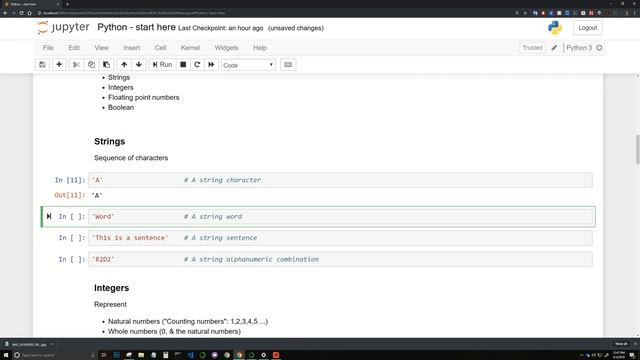Click the 'Word' code cell input
This screenshot has height=360, width=640.
point(340,217)
